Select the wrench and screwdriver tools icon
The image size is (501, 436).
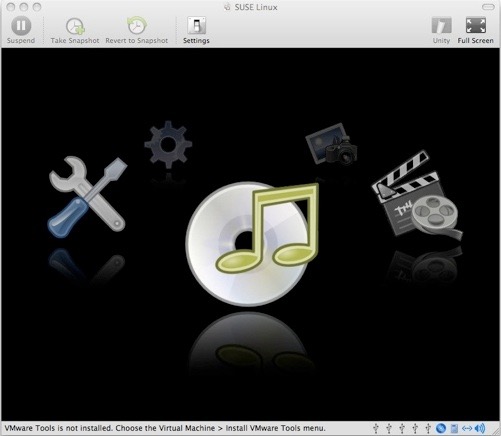(x=87, y=197)
